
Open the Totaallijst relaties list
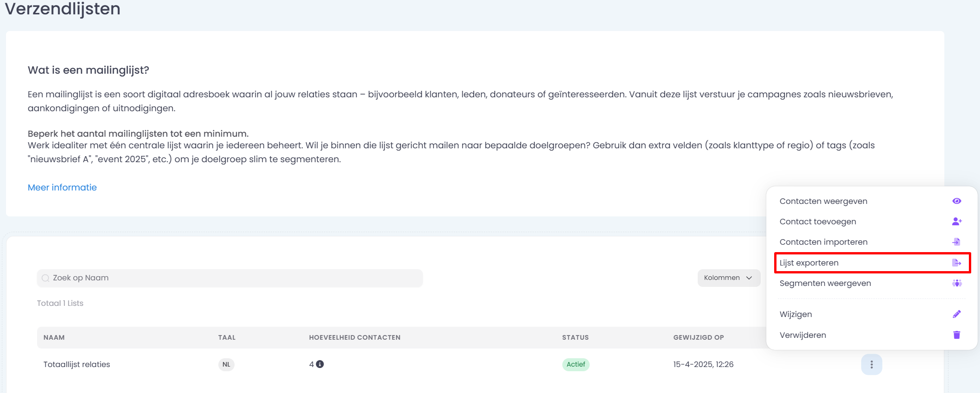click(77, 364)
